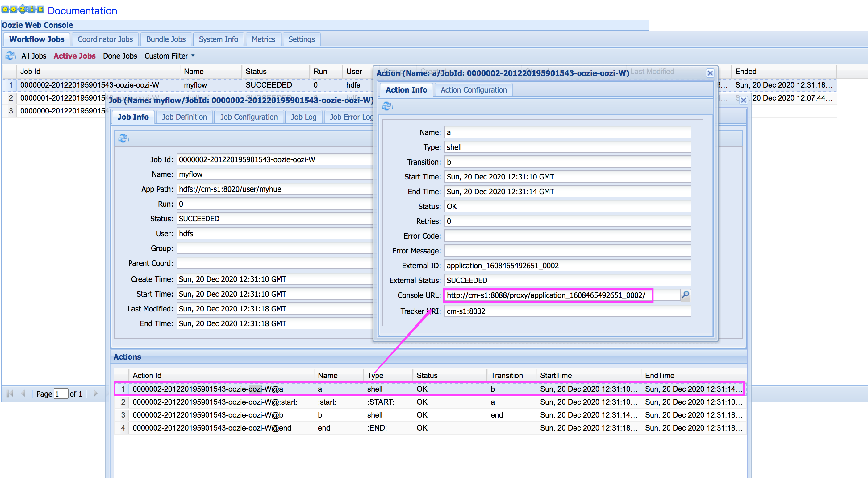
Task: Click the page number input field
Action: (61, 394)
